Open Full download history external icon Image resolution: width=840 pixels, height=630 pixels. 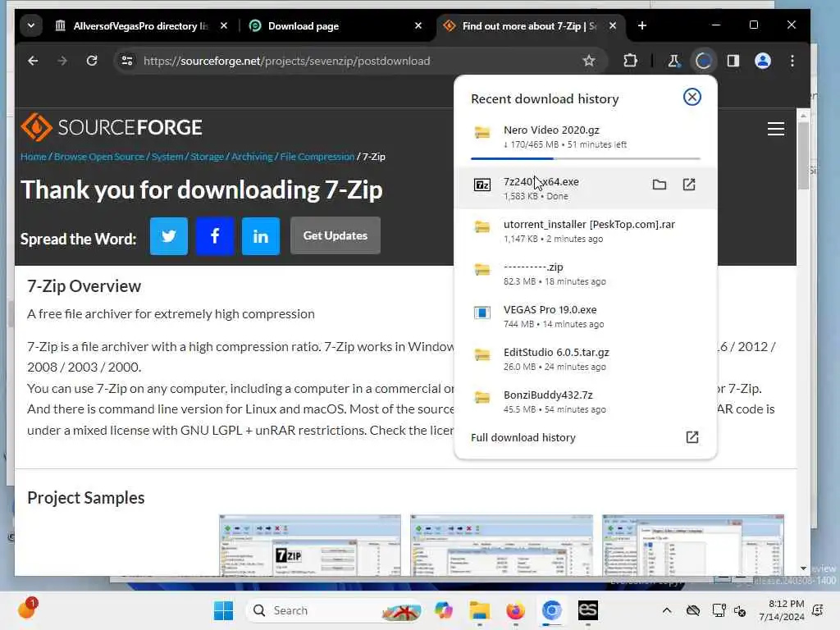[x=692, y=437]
